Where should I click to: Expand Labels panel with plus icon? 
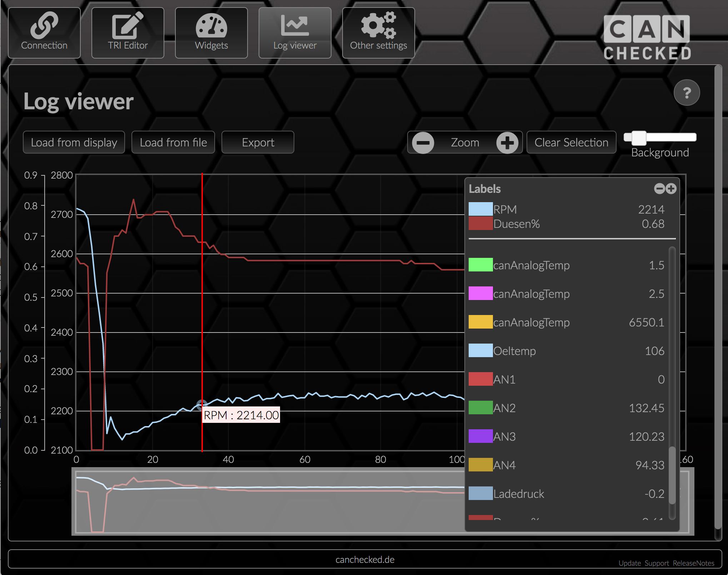[x=671, y=189]
